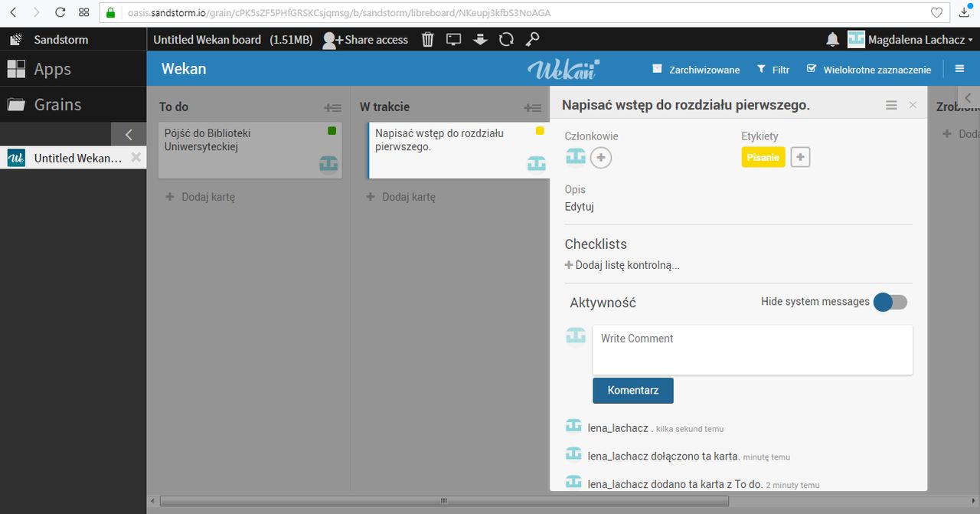Screen dimensions: 980x514
Task: Click the Aktywność heading
Action: [x=603, y=303]
